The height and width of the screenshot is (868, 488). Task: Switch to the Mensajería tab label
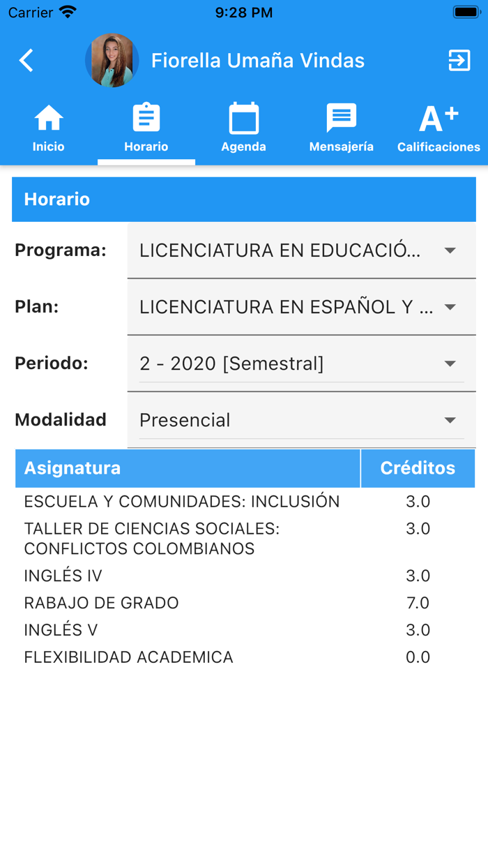[342, 147]
